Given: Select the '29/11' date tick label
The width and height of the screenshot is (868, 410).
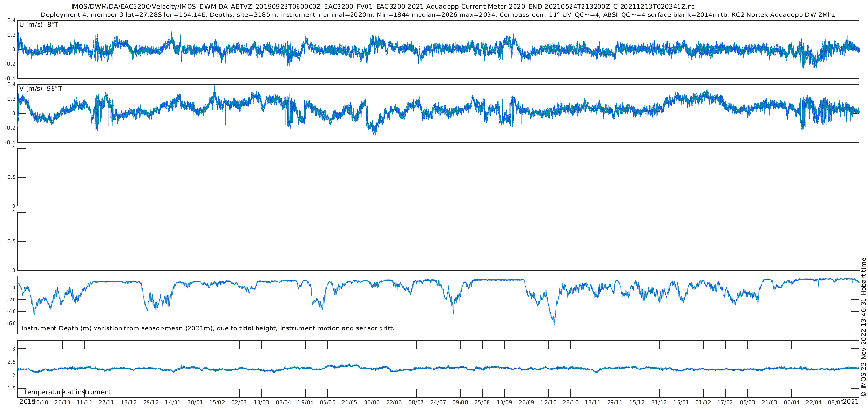Looking at the screenshot, I should (x=615, y=402).
